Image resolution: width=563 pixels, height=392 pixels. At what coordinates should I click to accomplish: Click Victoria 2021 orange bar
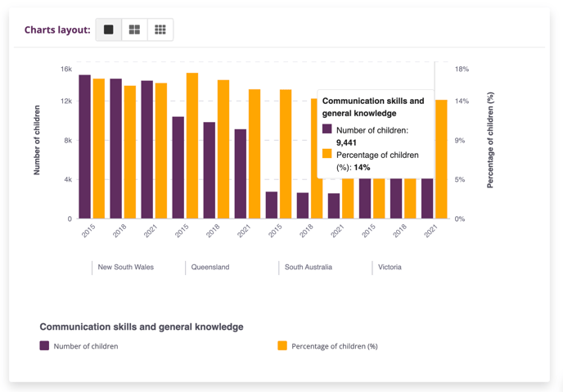click(441, 159)
